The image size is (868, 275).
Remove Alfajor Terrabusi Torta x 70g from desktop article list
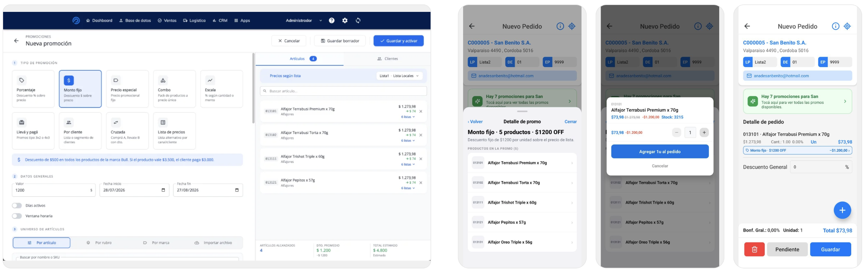tap(421, 135)
